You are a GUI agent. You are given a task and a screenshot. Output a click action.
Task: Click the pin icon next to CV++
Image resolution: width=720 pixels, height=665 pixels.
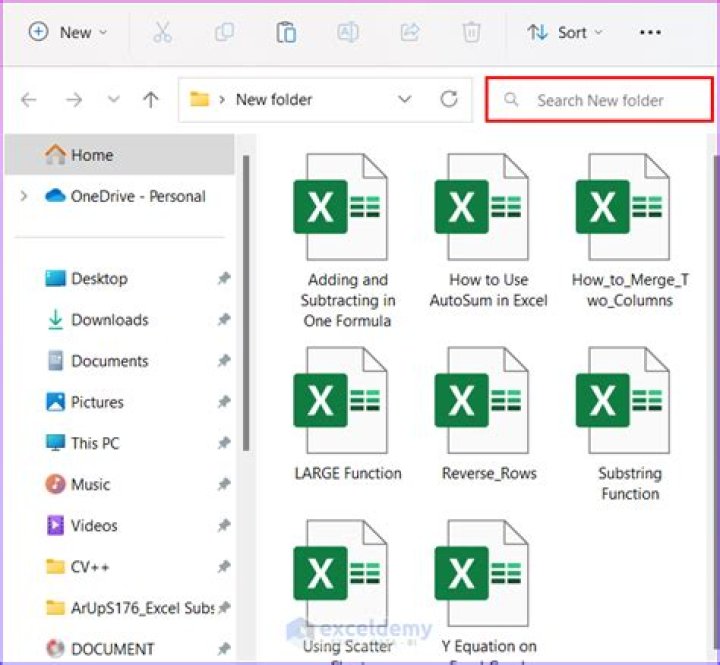[x=224, y=566]
